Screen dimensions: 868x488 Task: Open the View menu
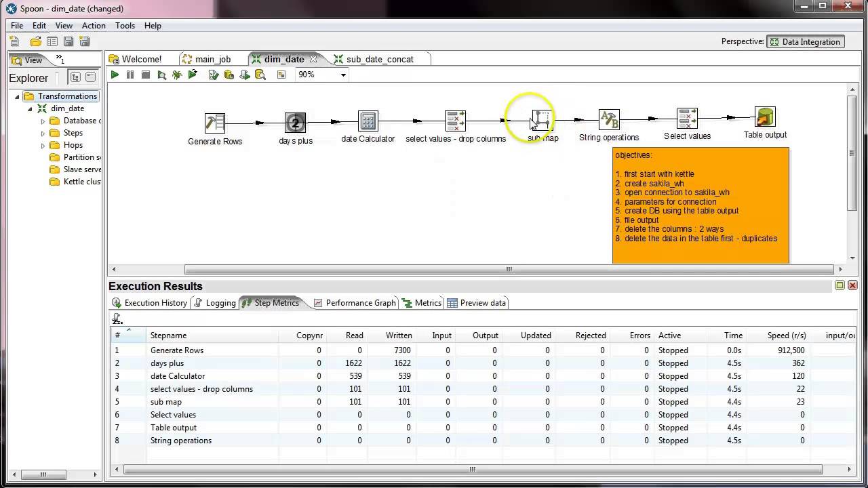click(x=64, y=26)
